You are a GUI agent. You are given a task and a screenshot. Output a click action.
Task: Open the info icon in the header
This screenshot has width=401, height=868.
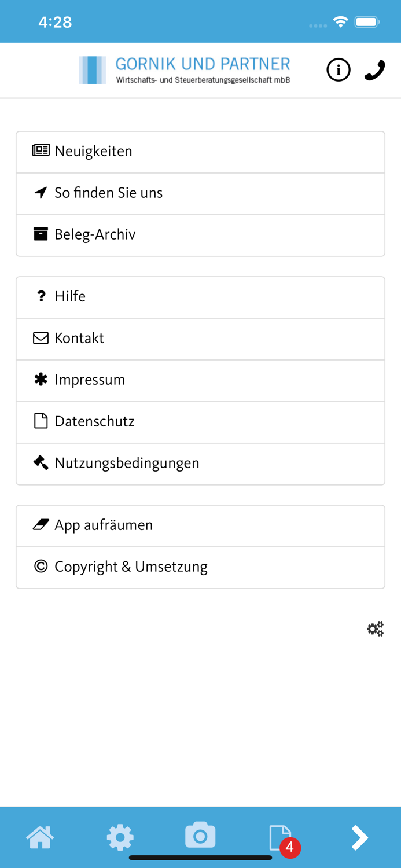[x=339, y=69]
